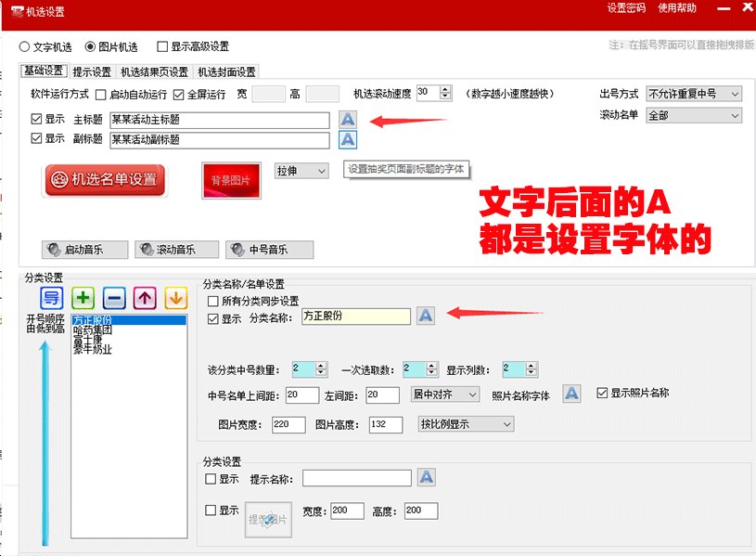Select the 文字机选 radio button
This screenshot has height=556, width=756.
(x=25, y=46)
